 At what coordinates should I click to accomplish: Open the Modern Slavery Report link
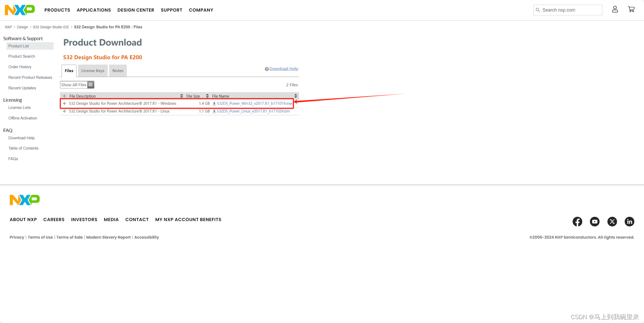tap(109, 237)
